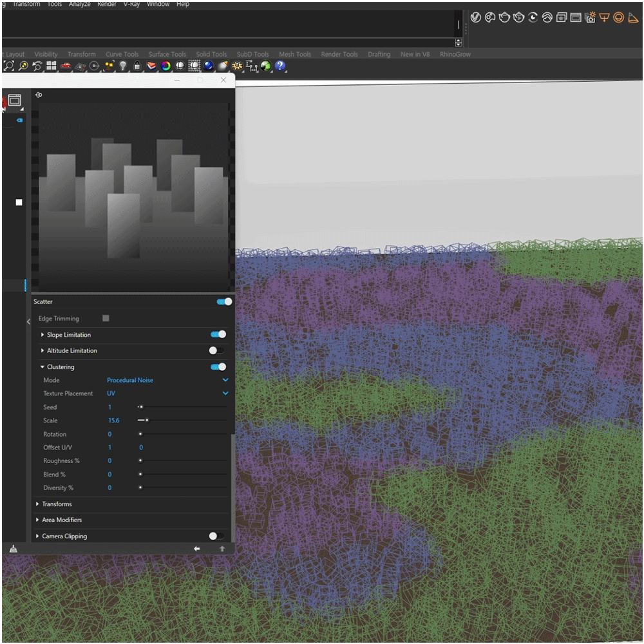
Task: Open the V-Ray menu
Action: pos(131,4)
